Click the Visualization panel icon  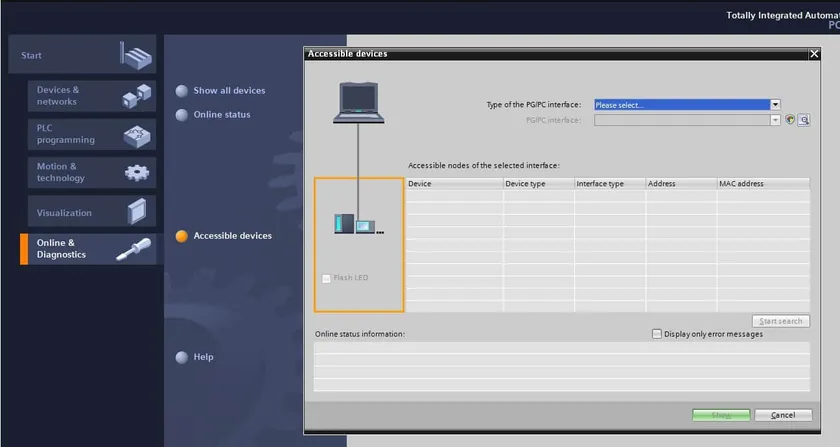[x=137, y=211]
